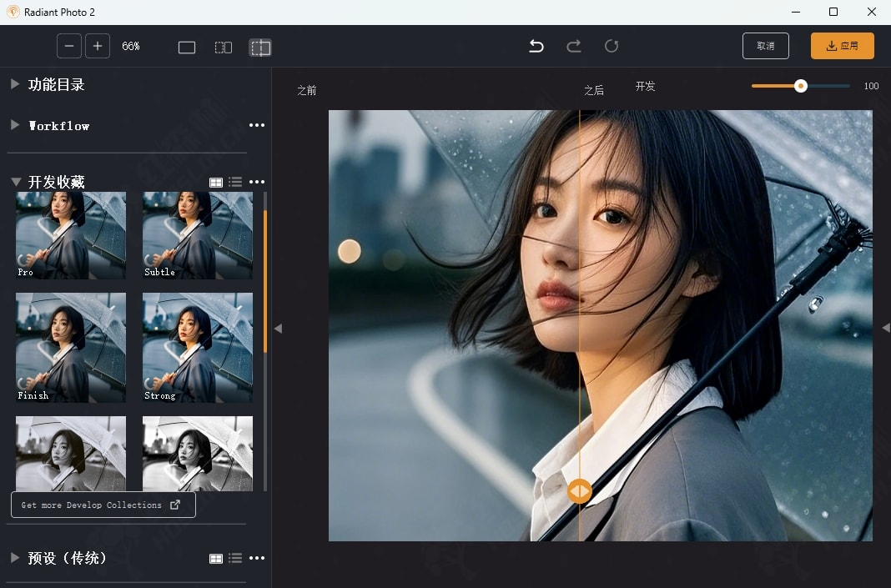Switch to side-by-side compare view
891x588 pixels.
point(224,48)
